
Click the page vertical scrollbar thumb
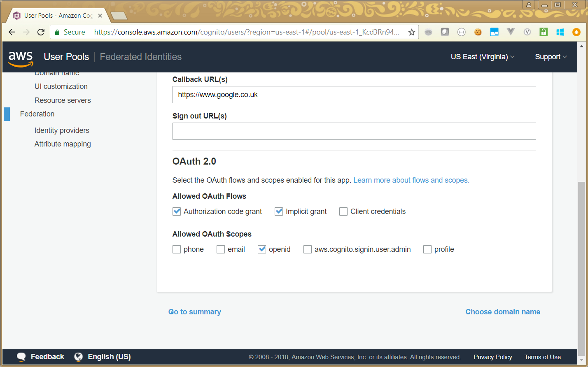pyautogui.click(x=581, y=263)
